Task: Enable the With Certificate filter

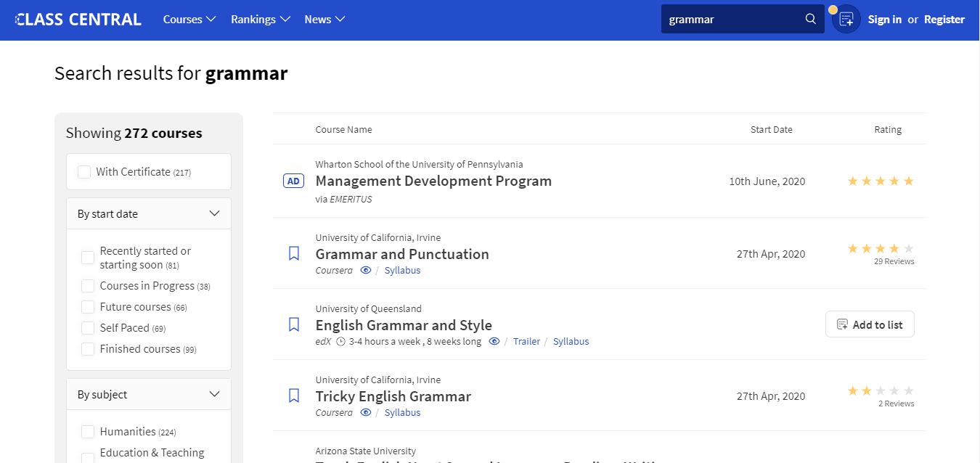Action: 84,172
